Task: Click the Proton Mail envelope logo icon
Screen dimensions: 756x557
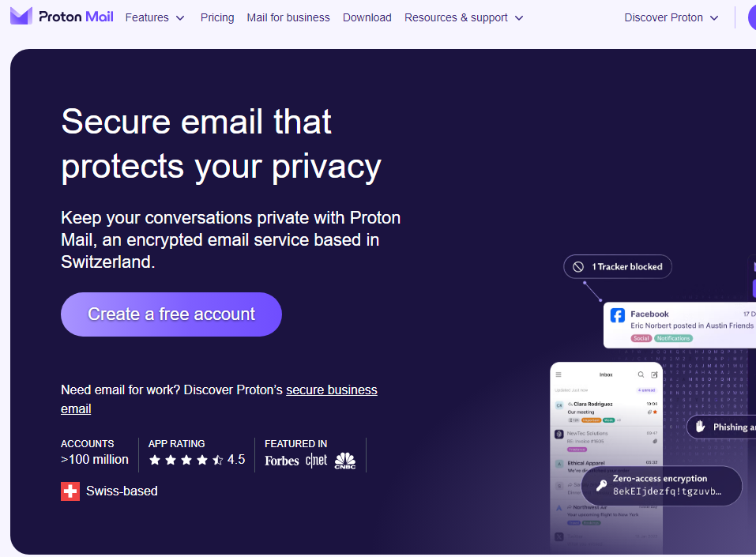Action: (21, 17)
